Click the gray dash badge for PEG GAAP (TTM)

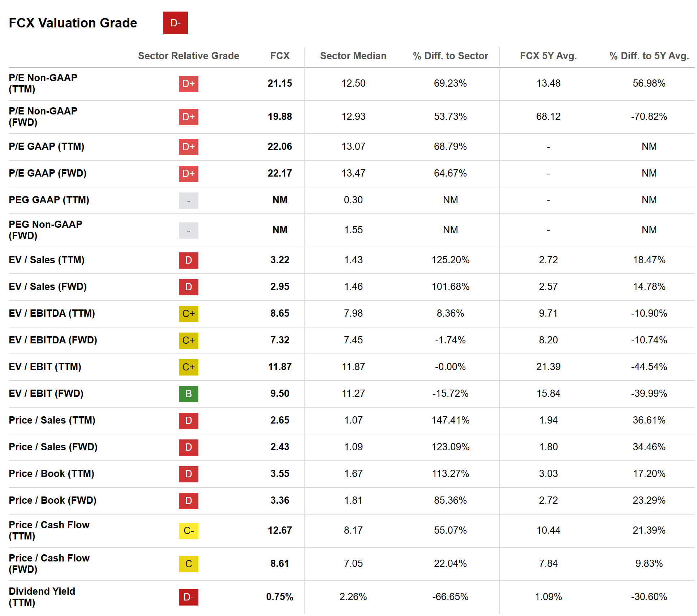188,200
